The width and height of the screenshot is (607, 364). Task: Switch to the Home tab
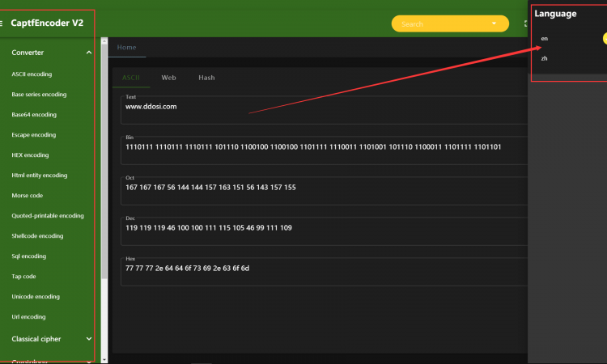coord(126,47)
